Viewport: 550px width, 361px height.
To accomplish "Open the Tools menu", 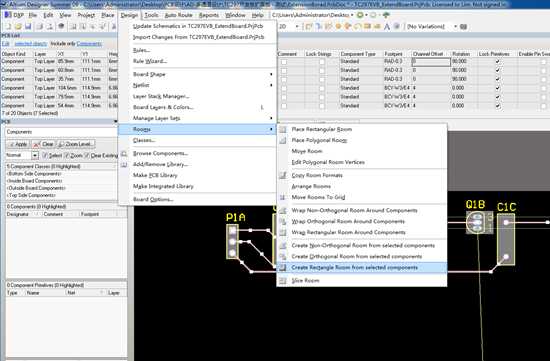I will 151,15.
